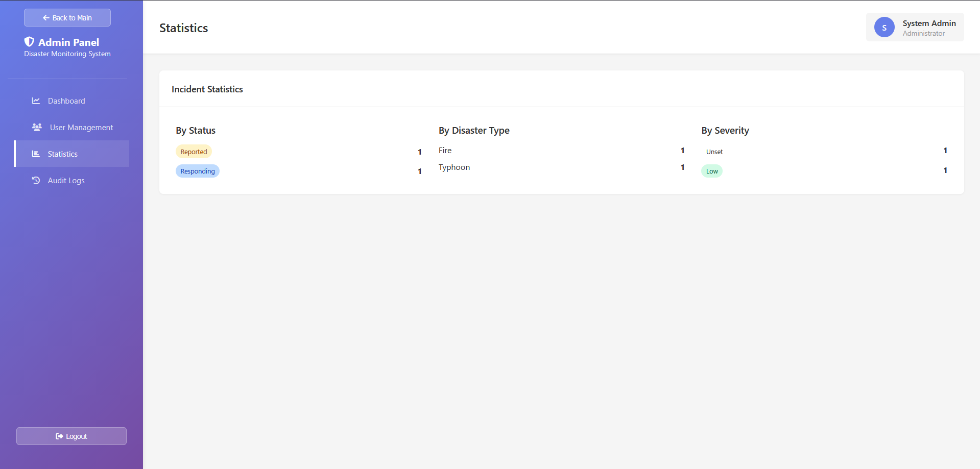The image size is (980, 469).
Task: Click the count next to Responding
Action: (420, 171)
